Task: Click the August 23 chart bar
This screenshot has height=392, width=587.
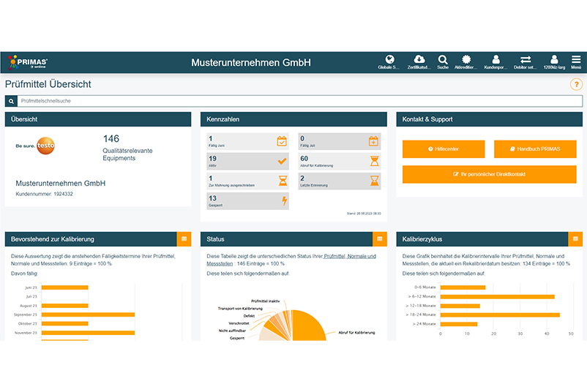Action: [x=64, y=306]
